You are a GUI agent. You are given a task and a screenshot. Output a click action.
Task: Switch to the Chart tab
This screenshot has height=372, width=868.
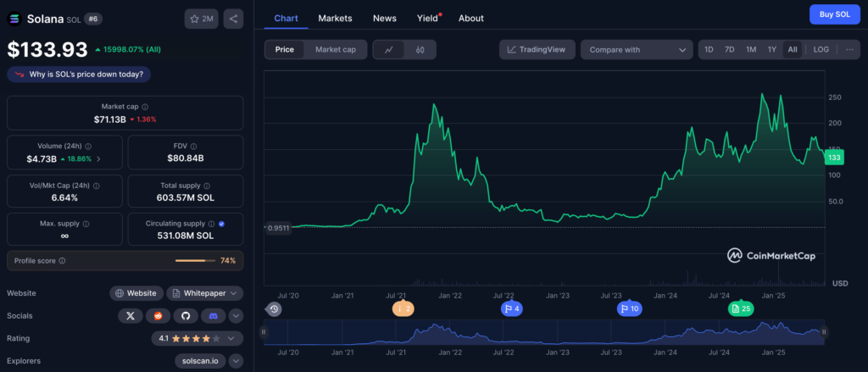pyautogui.click(x=287, y=19)
